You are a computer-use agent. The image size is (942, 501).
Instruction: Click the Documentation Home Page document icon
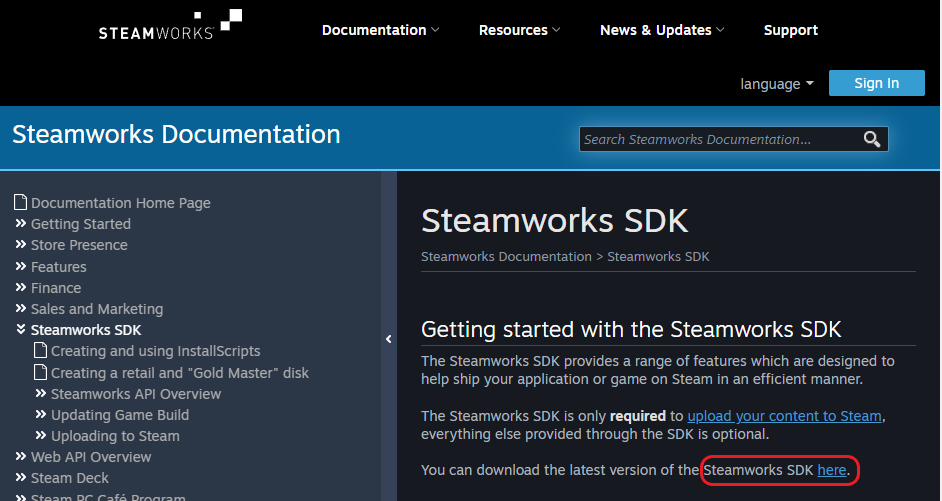pos(20,202)
